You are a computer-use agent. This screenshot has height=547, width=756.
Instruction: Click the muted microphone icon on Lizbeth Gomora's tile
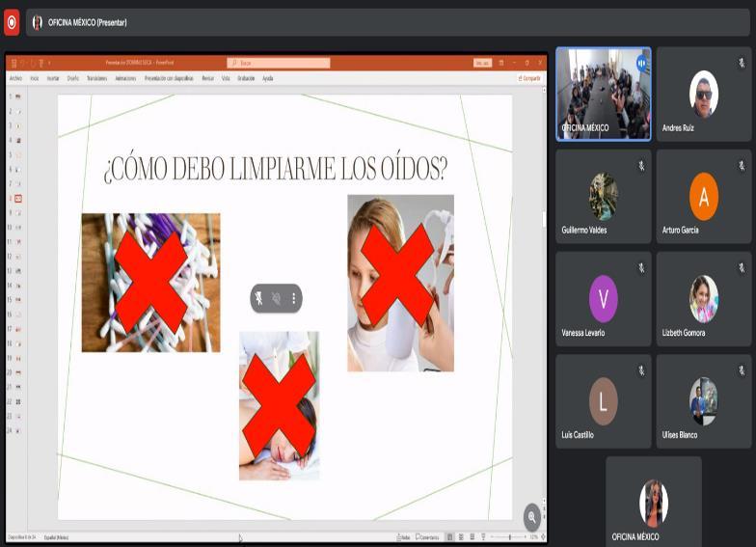(x=742, y=268)
